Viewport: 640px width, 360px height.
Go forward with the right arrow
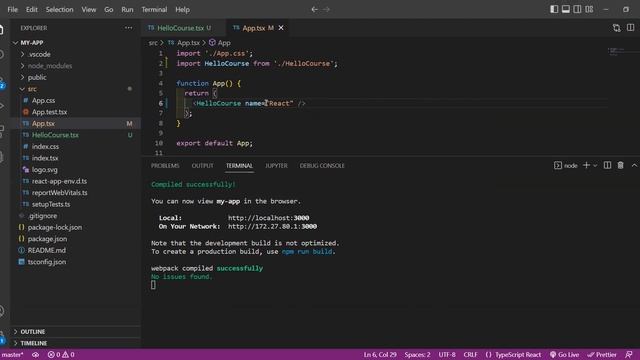pyautogui.click(x=327, y=9)
